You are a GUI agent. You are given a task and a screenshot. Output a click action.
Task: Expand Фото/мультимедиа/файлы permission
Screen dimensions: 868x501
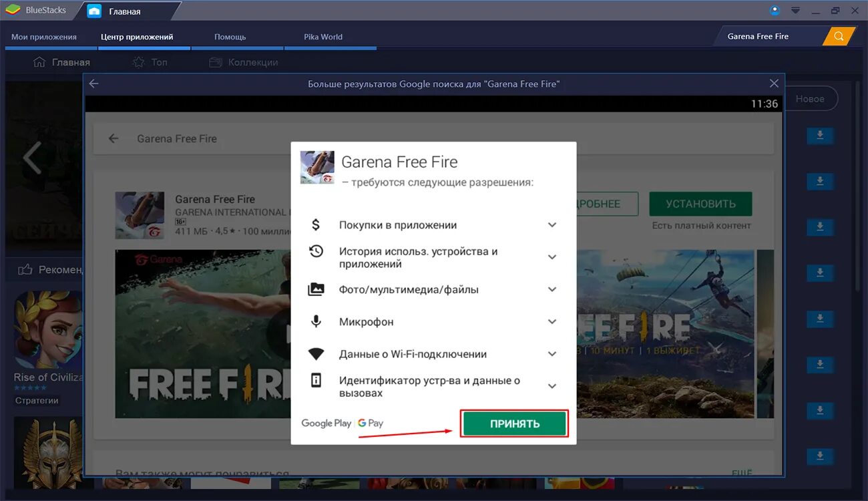pyautogui.click(x=552, y=289)
